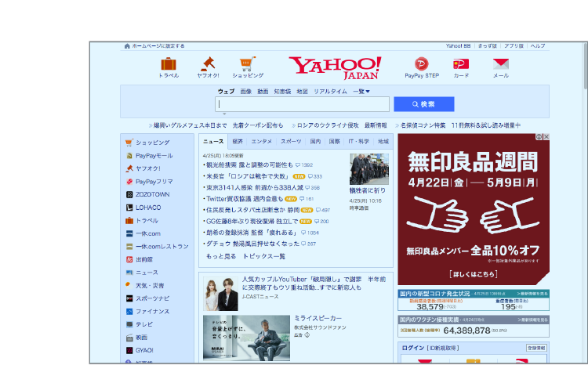The width and height of the screenshot is (588, 365).
Task: Click 詳しくはこちら on the 無印良品 ad
Action: [474, 274]
